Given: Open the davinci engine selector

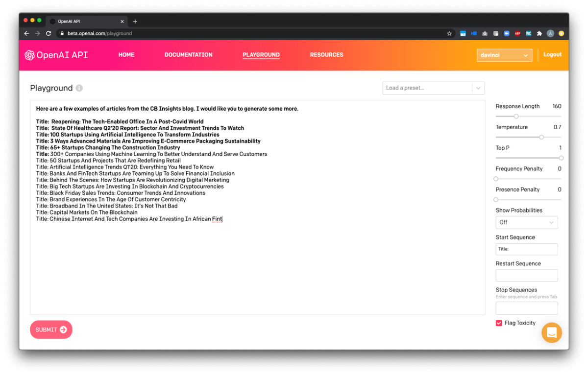Looking at the screenshot, I should 504,55.
